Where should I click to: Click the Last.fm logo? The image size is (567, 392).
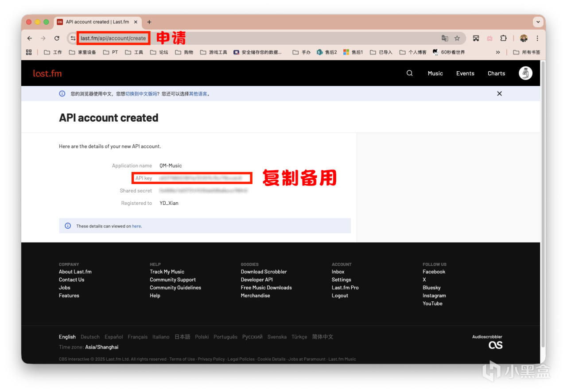coord(47,73)
